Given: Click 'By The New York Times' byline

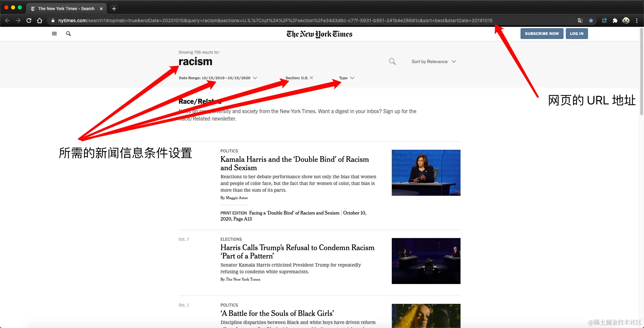Looking at the screenshot, I should [x=240, y=279].
